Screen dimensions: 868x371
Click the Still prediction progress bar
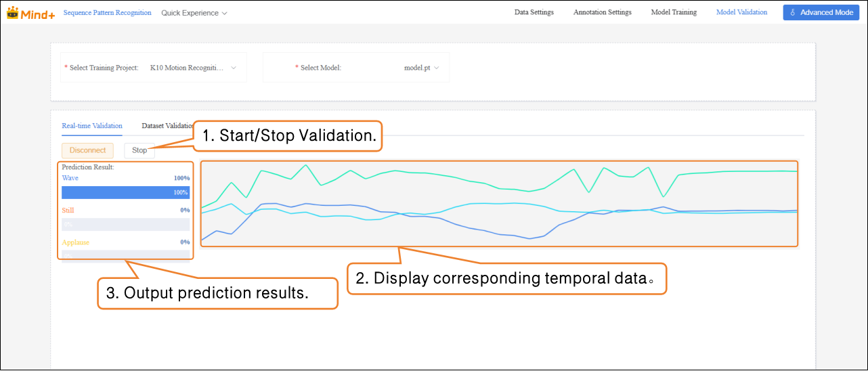click(125, 224)
